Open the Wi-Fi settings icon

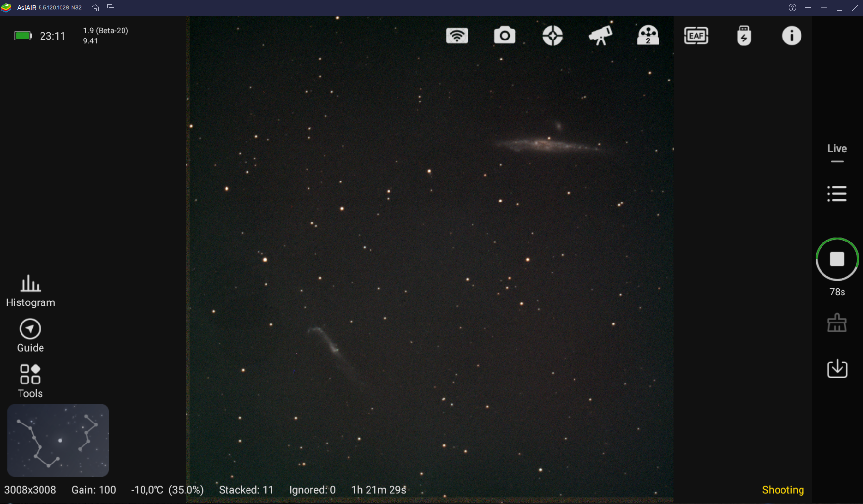(x=457, y=36)
